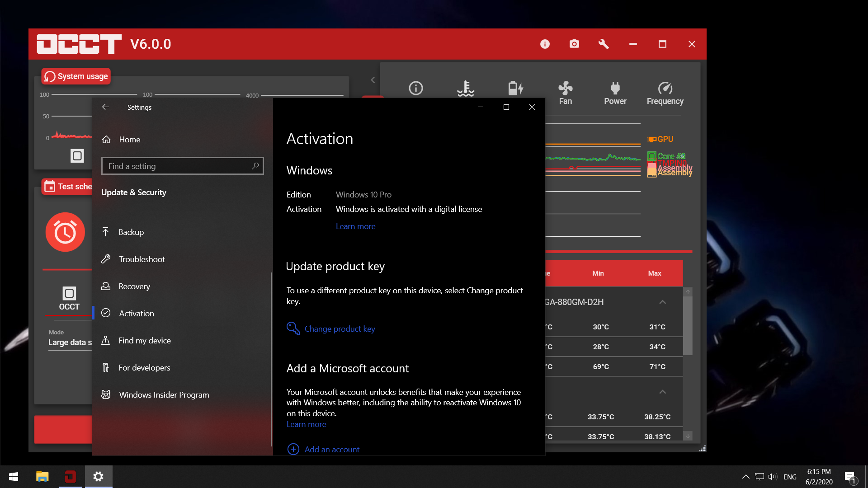Click the search magnifier in Settings
The image size is (868, 488).
(x=255, y=166)
